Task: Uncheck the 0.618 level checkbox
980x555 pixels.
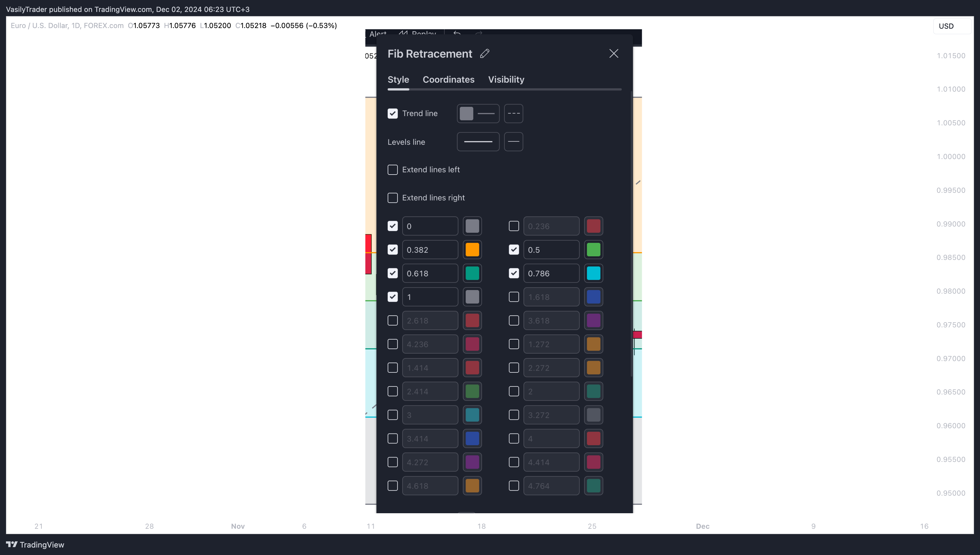Action: point(392,273)
